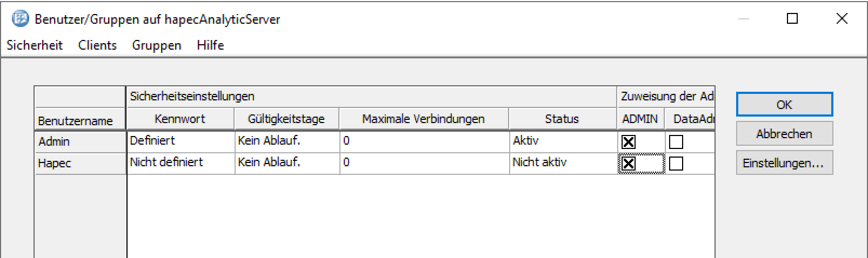Open the Hilfe menu
Viewport: 868px width, 258px height.
[x=210, y=45]
